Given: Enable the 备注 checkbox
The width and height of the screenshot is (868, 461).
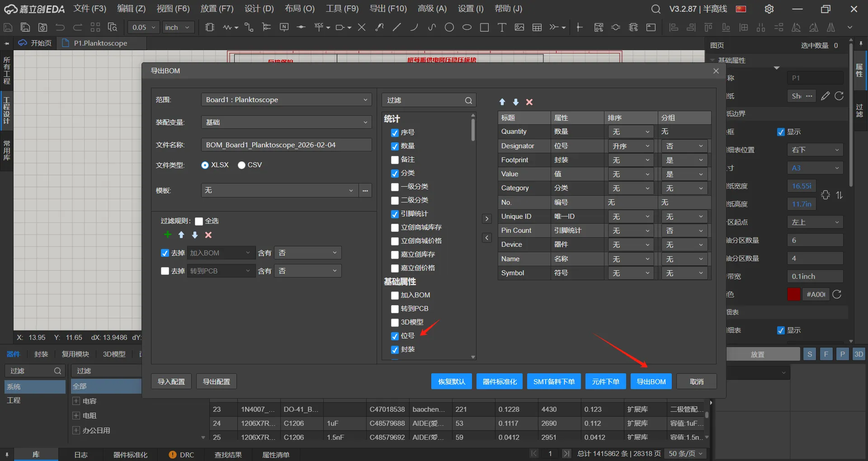Looking at the screenshot, I should pos(395,160).
